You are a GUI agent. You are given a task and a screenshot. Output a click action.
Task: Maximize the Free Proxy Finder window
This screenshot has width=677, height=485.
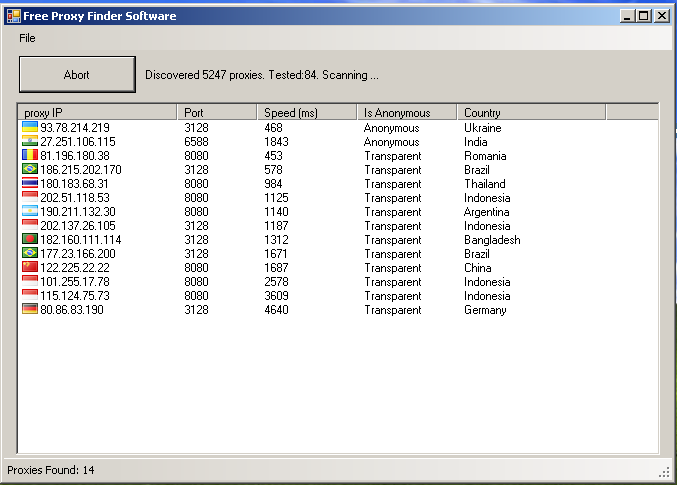(x=644, y=16)
